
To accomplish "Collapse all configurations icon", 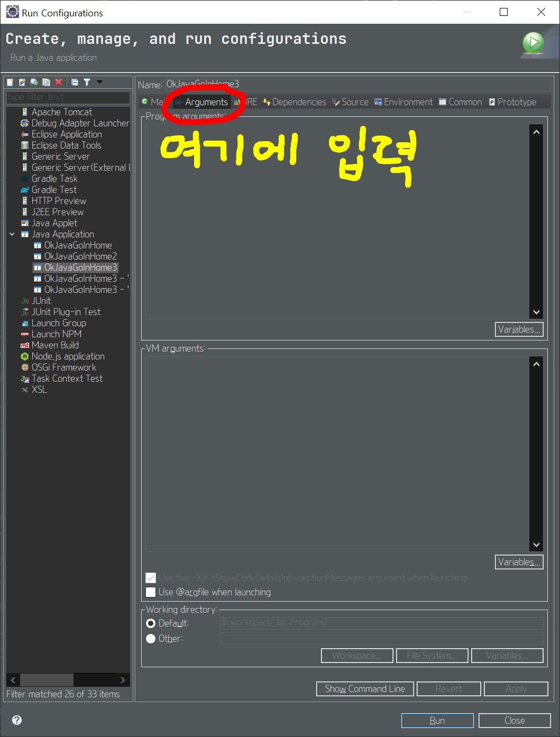I will 75,82.
